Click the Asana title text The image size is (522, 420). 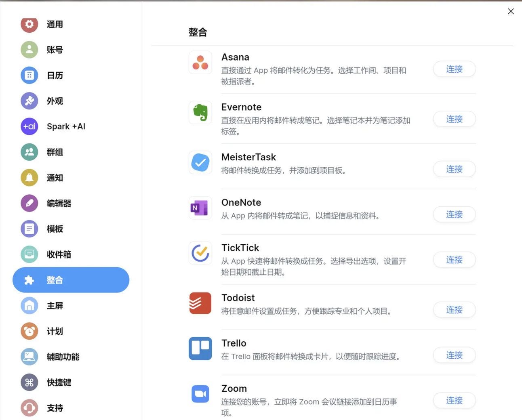point(235,57)
